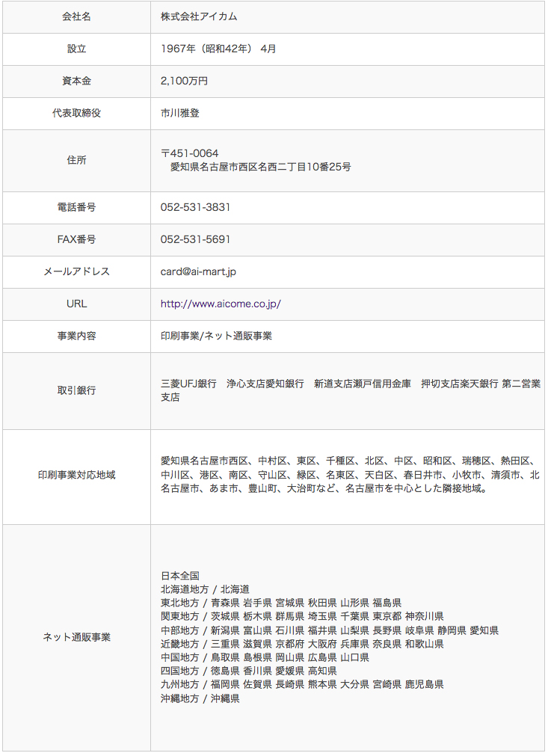The width and height of the screenshot is (548, 756).
Task: Click the 代表取締役 label
Action: point(77,114)
